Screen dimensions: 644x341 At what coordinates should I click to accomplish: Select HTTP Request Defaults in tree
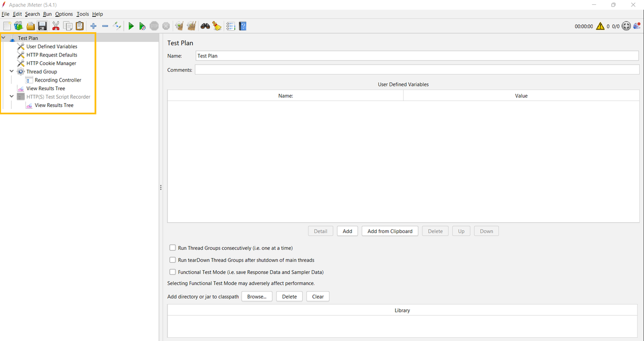coord(52,55)
